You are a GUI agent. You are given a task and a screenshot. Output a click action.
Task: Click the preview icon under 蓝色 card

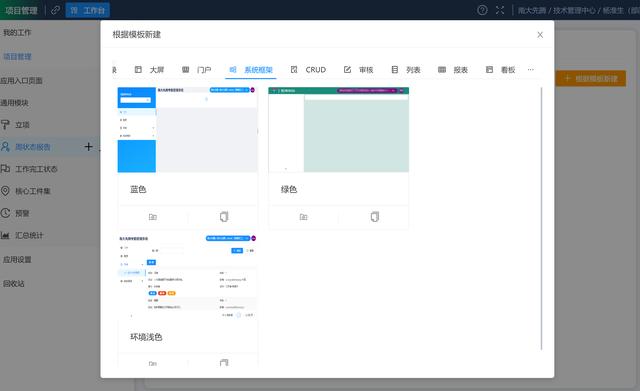(x=153, y=217)
